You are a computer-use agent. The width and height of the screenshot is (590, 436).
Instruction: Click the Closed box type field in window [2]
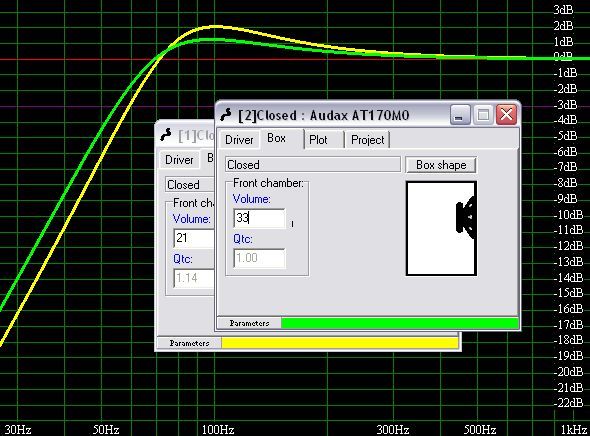[313, 165]
